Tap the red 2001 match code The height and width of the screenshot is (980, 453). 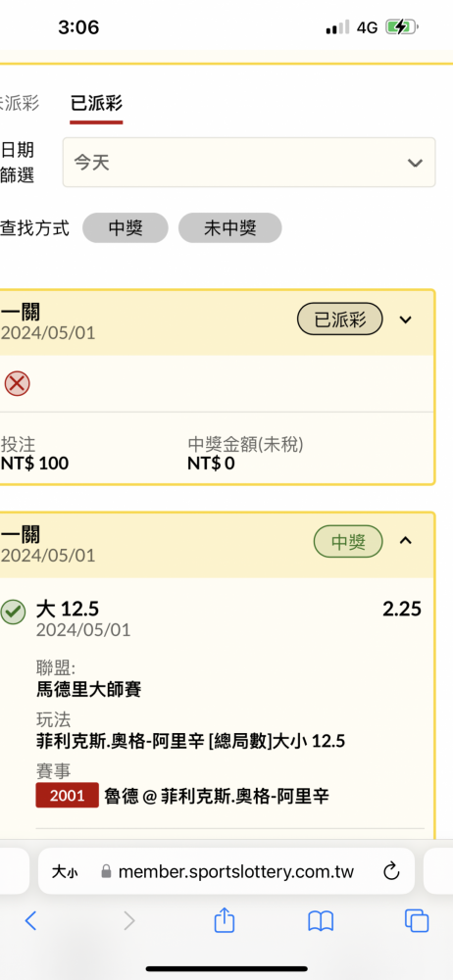point(67,795)
